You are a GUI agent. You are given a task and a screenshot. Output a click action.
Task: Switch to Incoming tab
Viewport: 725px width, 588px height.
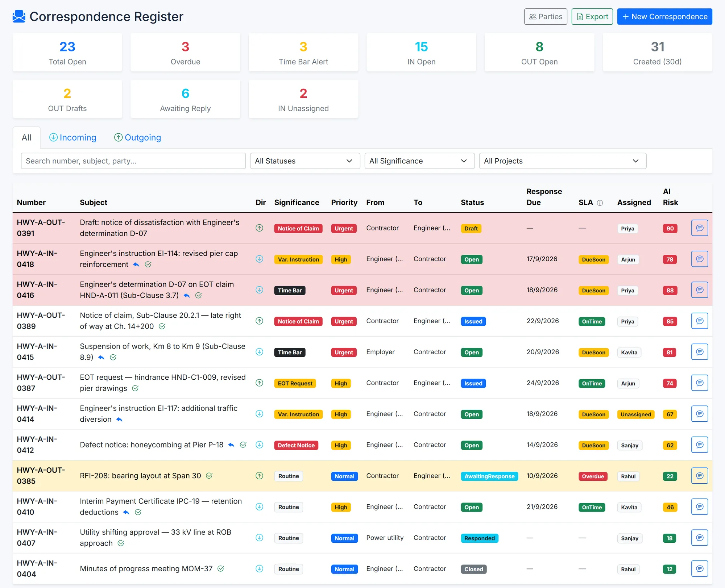[73, 138]
